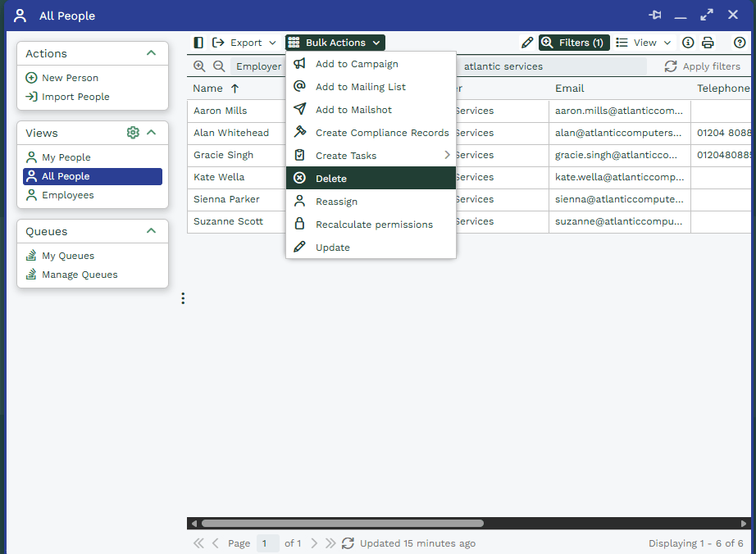
Task: Click the zoom in magnifier icon
Action: coord(199,66)
